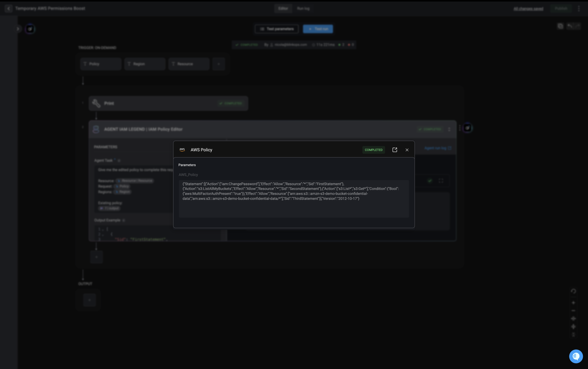
Task: Close the AWS Policy dialog
Action: point(407,150)
